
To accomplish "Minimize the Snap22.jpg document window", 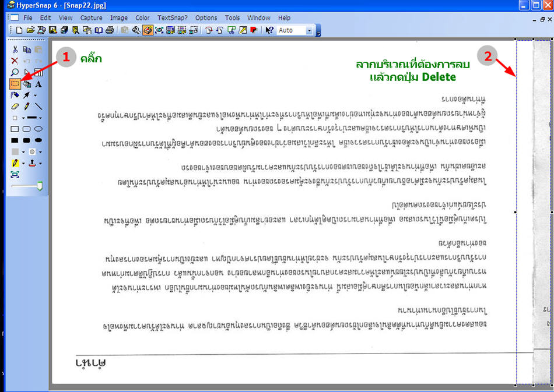I will point(534,20).
